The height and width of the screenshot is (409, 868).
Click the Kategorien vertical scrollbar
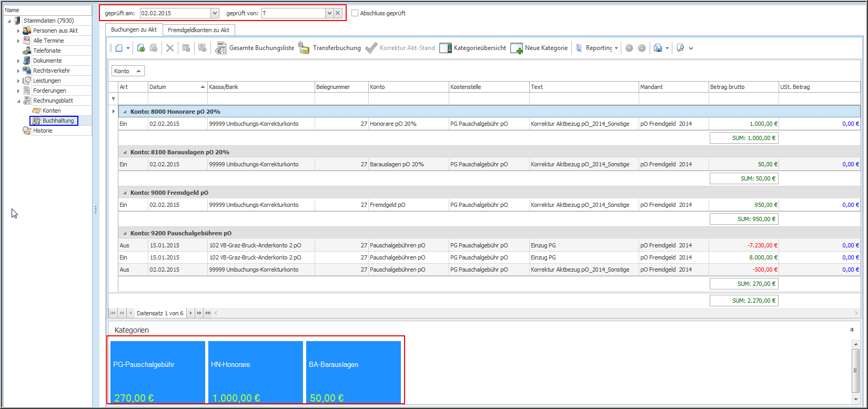point(855,371)
